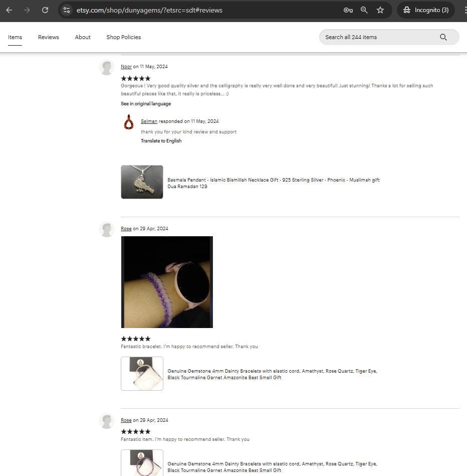
Task: Open reviewer Noor's profile link
Action: point(126,67)
